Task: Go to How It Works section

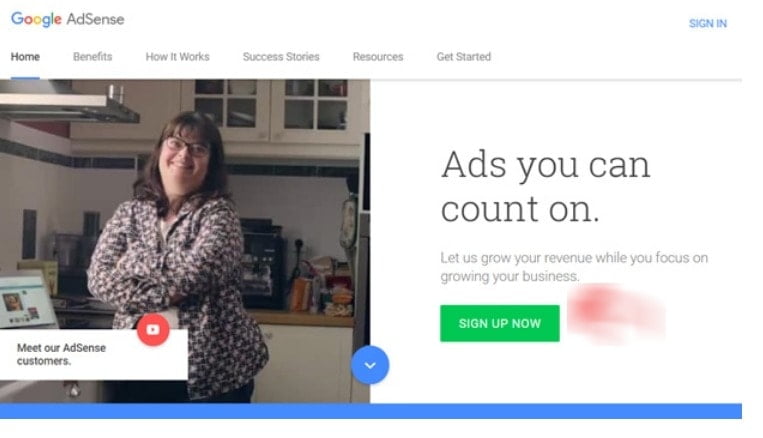Action: [178, 57]
